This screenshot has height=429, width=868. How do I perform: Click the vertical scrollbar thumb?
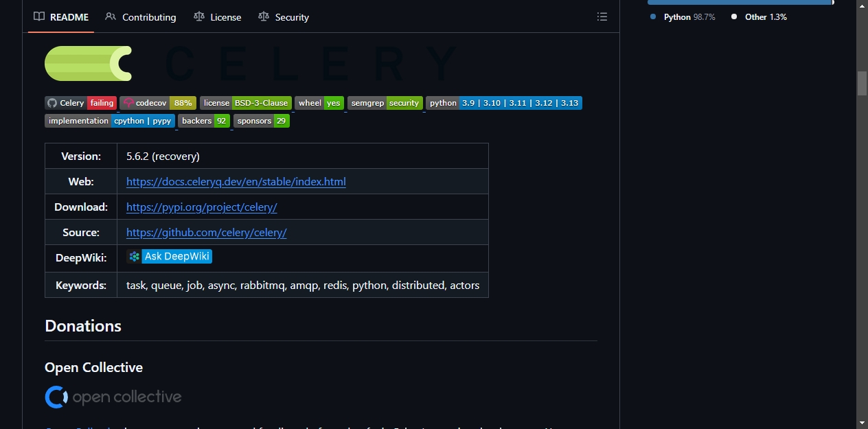click(x=862, y=83)
